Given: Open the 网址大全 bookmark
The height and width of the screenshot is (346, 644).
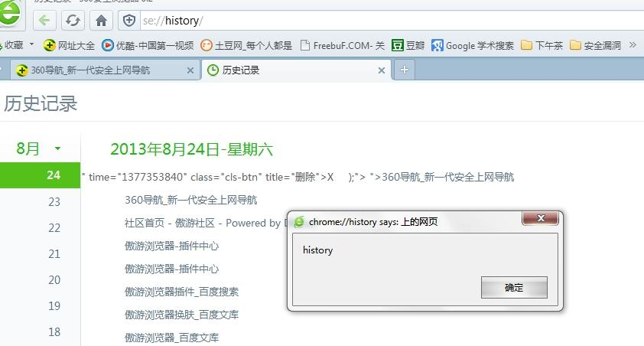Looking at the screenshot, I should 69,45.
